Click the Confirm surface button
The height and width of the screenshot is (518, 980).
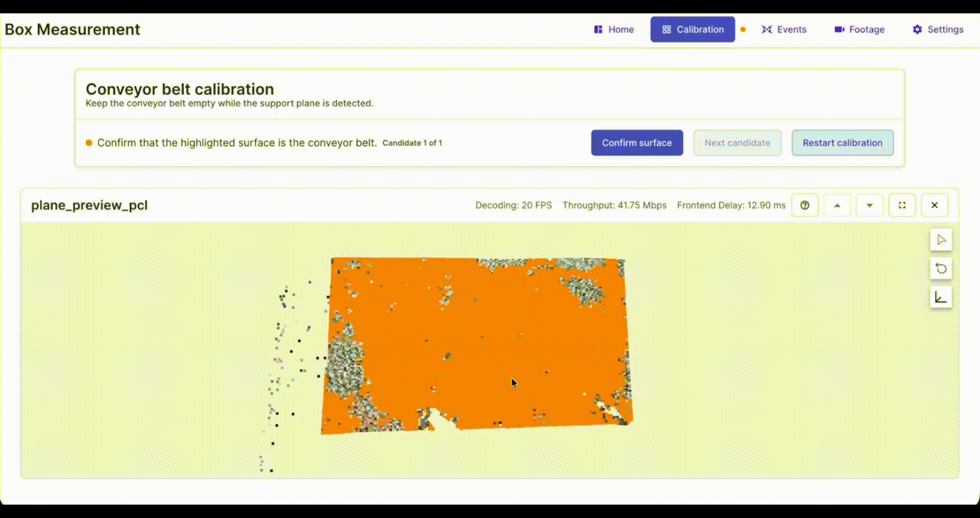(637, 143)
